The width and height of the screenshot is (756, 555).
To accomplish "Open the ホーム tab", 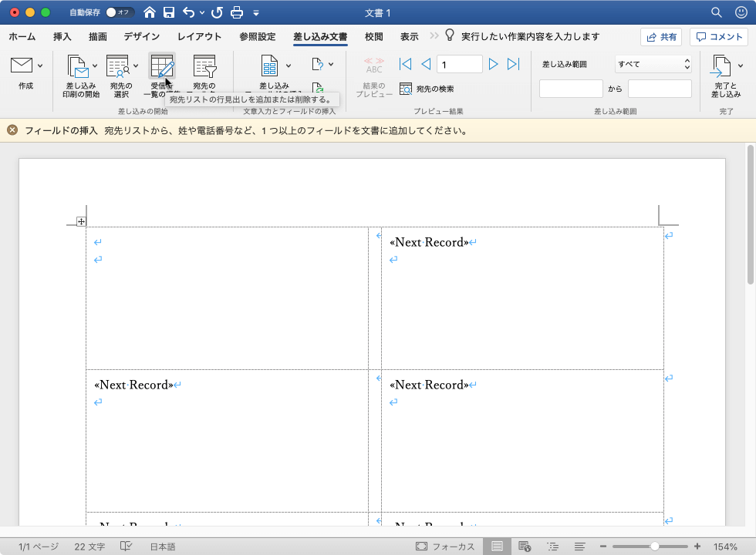I will coord(22,37).
